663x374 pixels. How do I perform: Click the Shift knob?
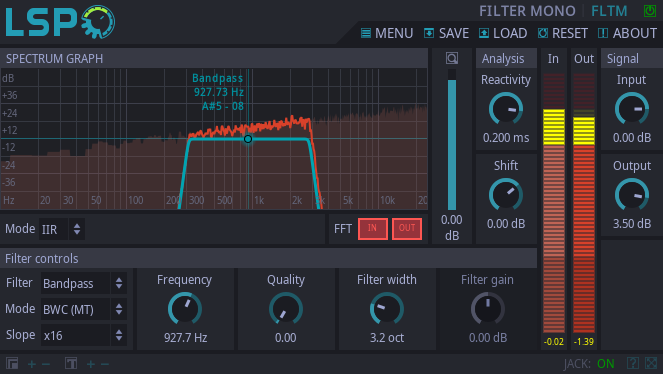(x=506, y=195)
